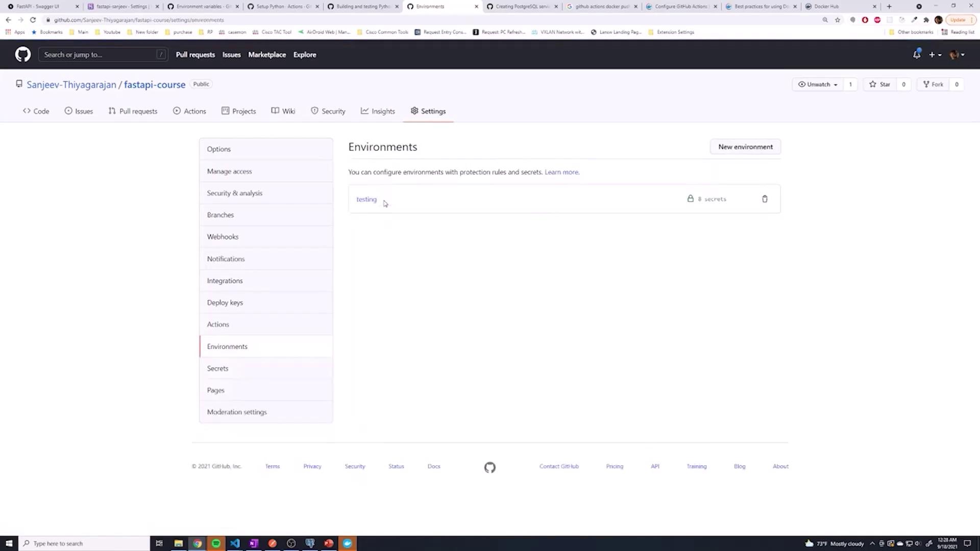
Task: Open Branches in the settings sidebar
Action: coord(220,215)
